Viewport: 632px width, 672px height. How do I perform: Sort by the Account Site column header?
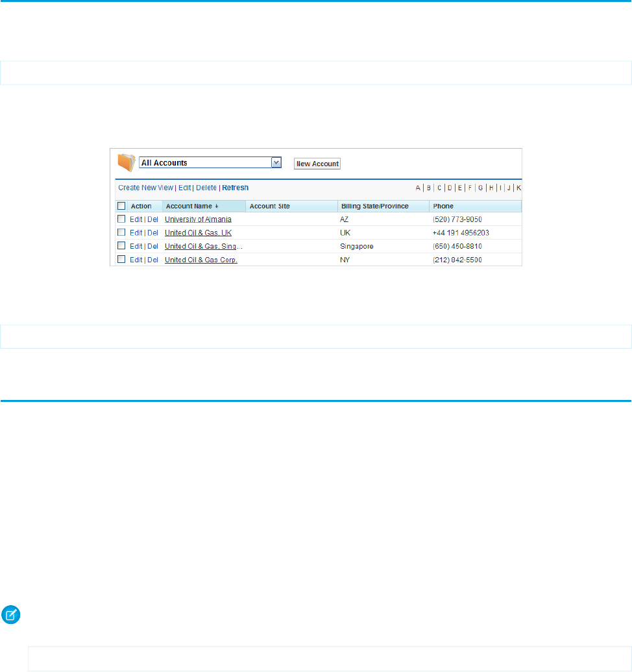(291, 206)
